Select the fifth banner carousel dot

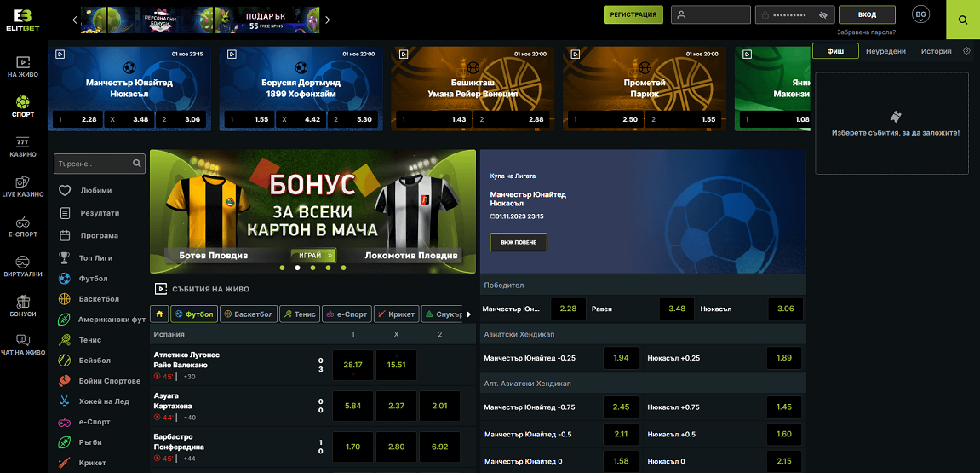(x=343, y=268)
